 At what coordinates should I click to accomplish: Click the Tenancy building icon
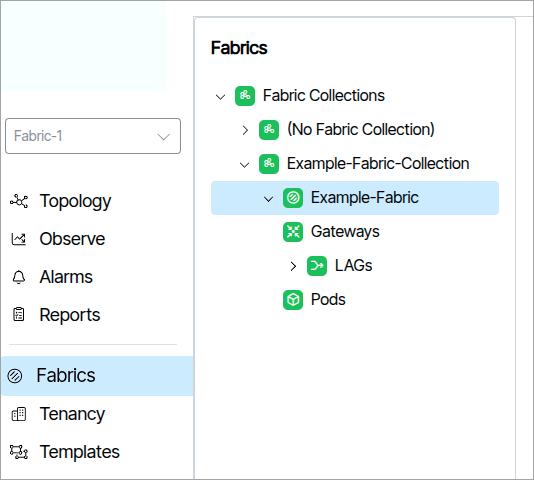coord(19,414)
